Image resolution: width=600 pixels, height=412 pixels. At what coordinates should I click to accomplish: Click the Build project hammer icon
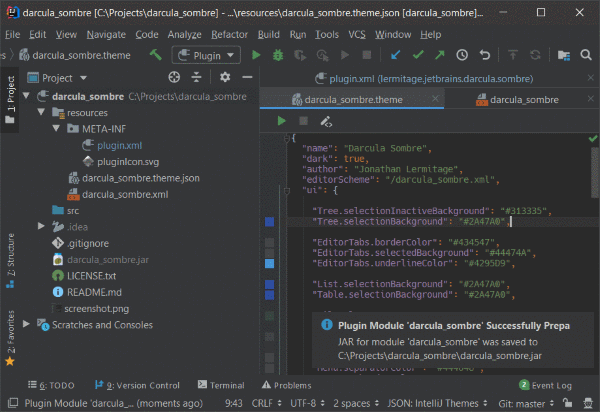coord(155,55)
